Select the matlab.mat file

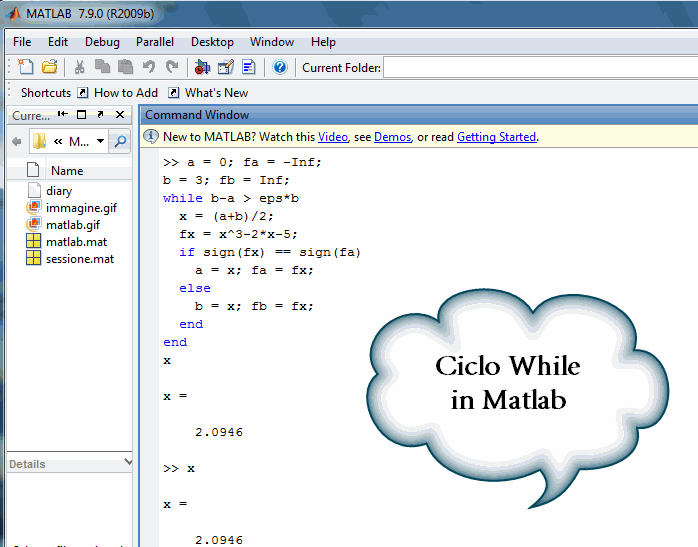click(77, 242)
